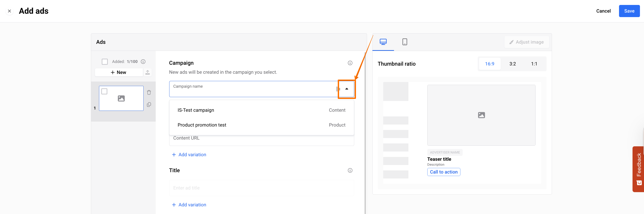
Task: Switch to the mobile preview tab
Action: click(405, 42)
